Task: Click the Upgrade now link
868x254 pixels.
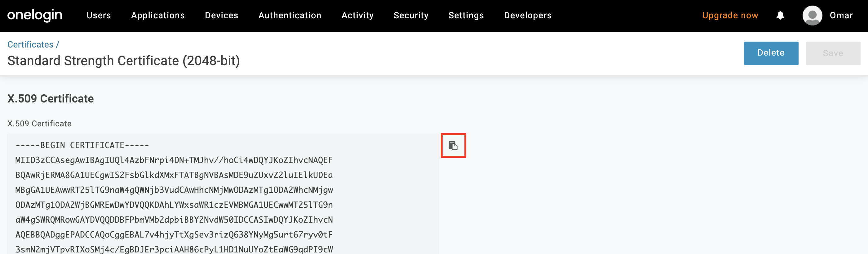Action: click(x=730, y=16)
